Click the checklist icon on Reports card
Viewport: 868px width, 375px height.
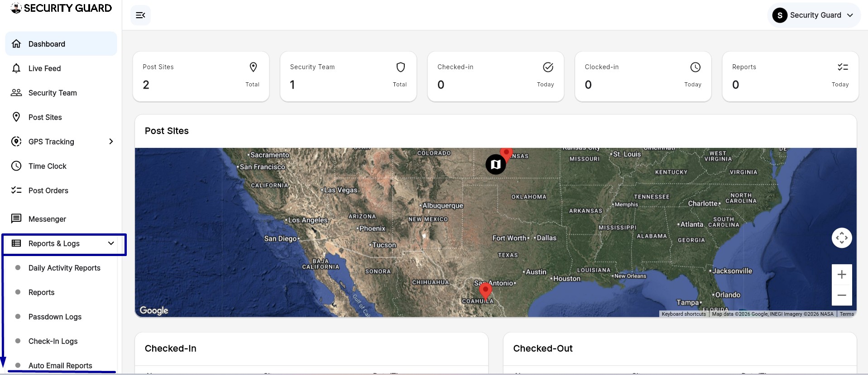843,67
